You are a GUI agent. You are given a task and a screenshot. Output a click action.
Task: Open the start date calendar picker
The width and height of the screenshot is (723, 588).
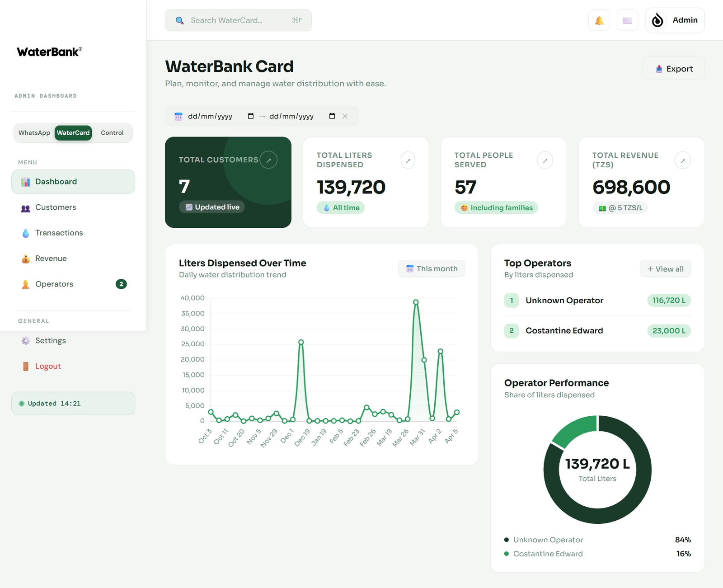click(x=251, y=116)
